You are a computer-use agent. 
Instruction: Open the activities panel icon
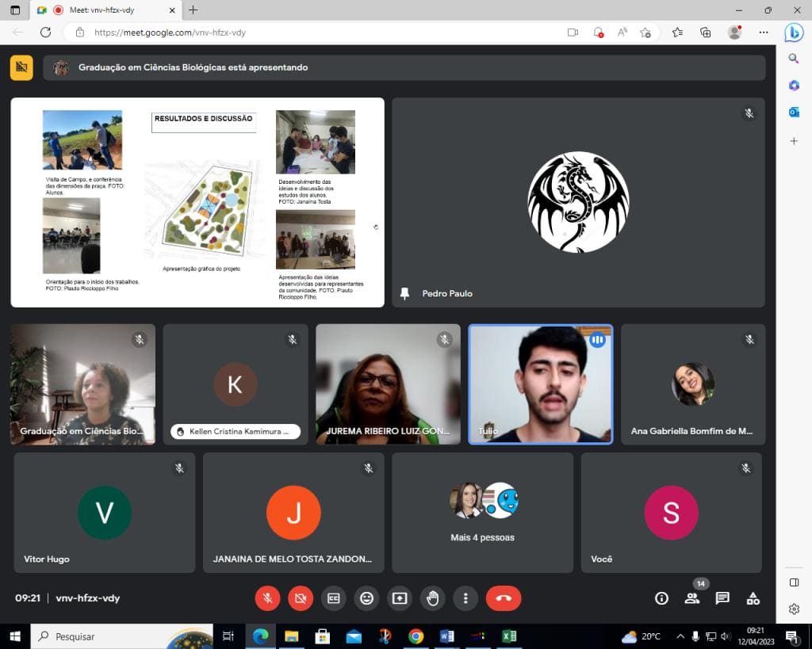pyautogui.click(x=753, y=598)
